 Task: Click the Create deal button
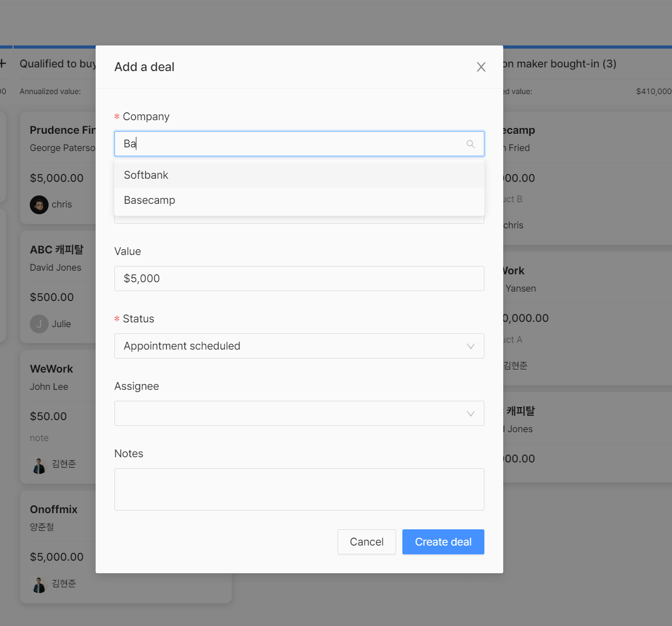(443, 542)
